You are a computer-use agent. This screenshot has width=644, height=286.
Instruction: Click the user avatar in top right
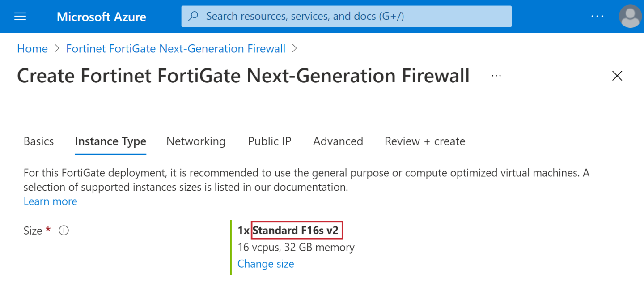click(x=630, y=16)
